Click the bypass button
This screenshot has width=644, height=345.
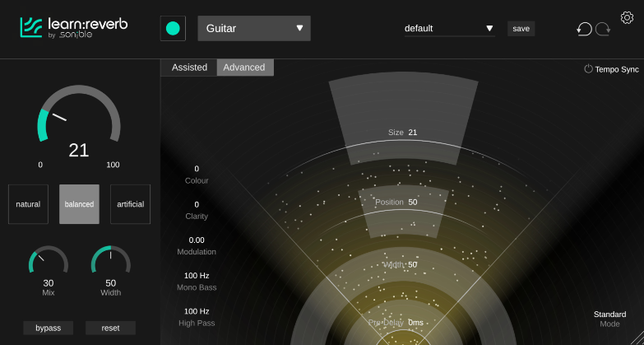(48, 328)
